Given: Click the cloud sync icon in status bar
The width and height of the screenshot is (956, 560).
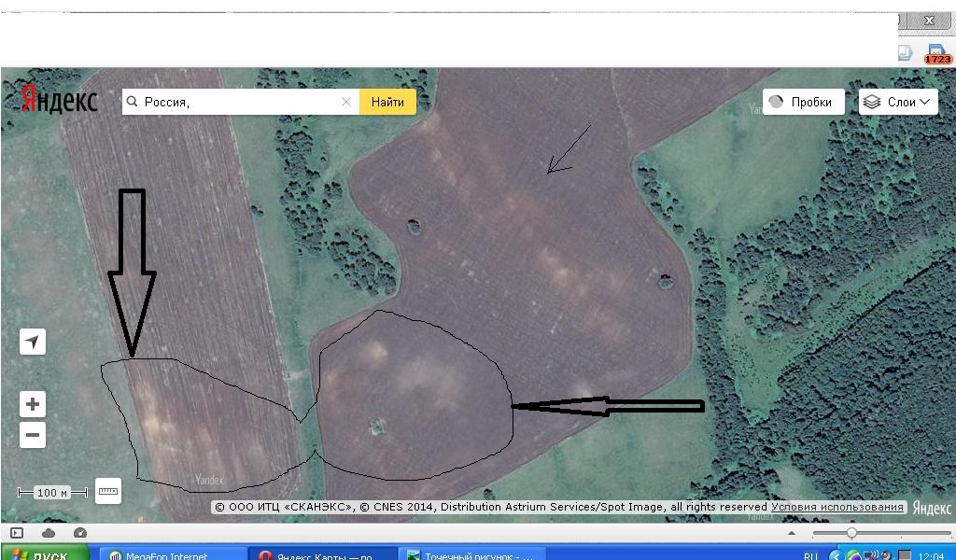Looking at the screenshot, I should click(x=49, y=533).
